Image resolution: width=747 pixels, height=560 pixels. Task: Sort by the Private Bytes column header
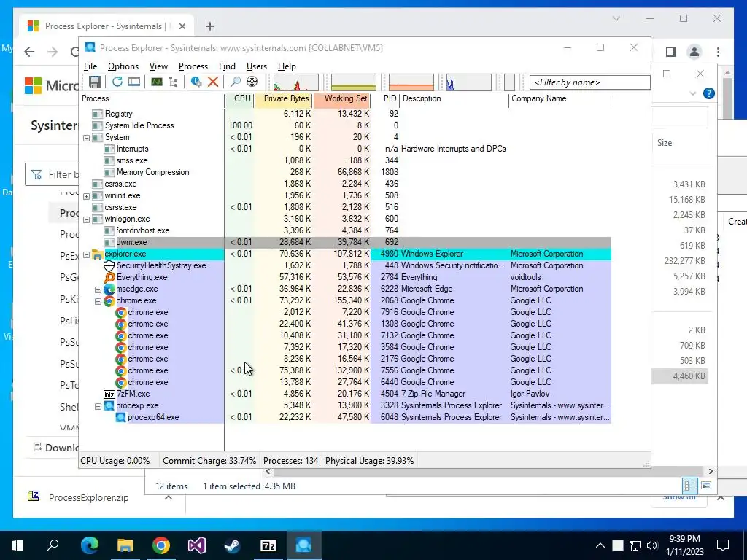[x=284, y=98]
